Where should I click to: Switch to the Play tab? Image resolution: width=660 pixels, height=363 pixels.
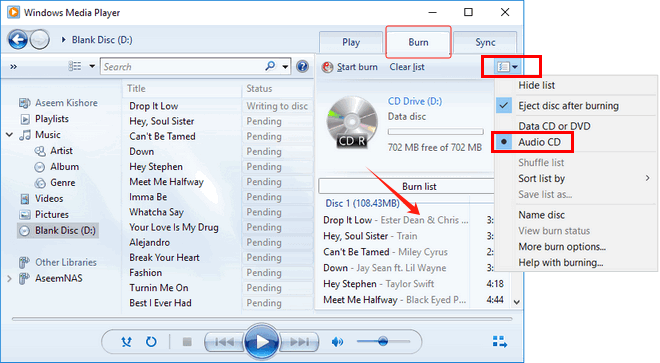(x=351, y=42)
